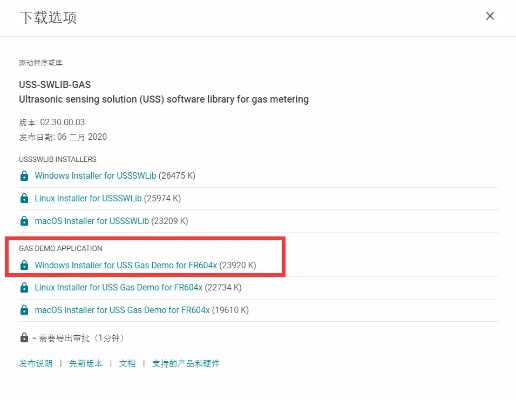516x400 pixels.
Task: Download Linux Installer for USSSWLib
Action: [88, 198]
